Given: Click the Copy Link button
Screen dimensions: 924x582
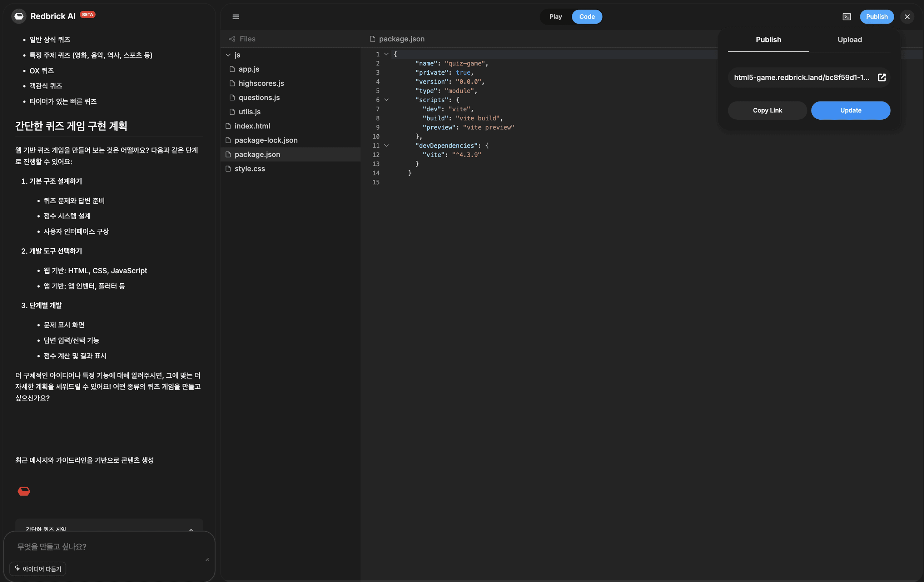Looking at the screenshot, I should pos(767,110).
